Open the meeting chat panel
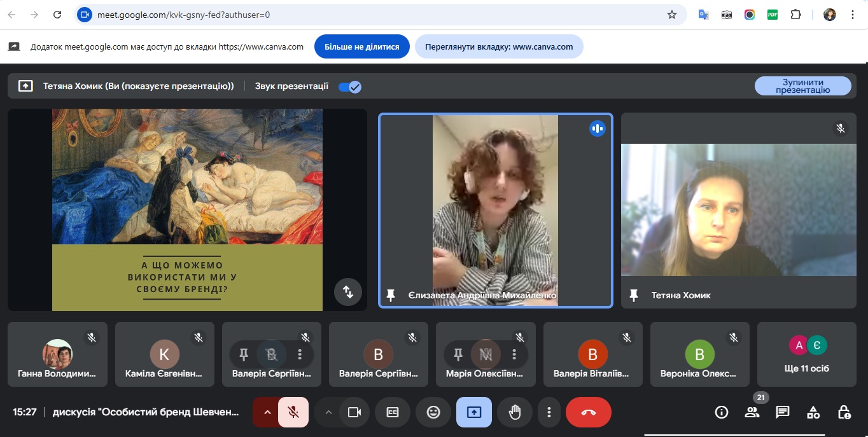Viewport: 868px width, 437px height. pos(783,412)
